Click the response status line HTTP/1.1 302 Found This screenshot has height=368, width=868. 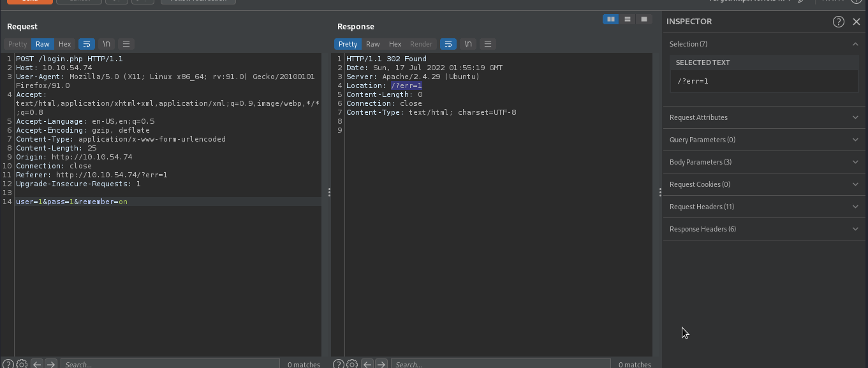click(x=386, y=59)
